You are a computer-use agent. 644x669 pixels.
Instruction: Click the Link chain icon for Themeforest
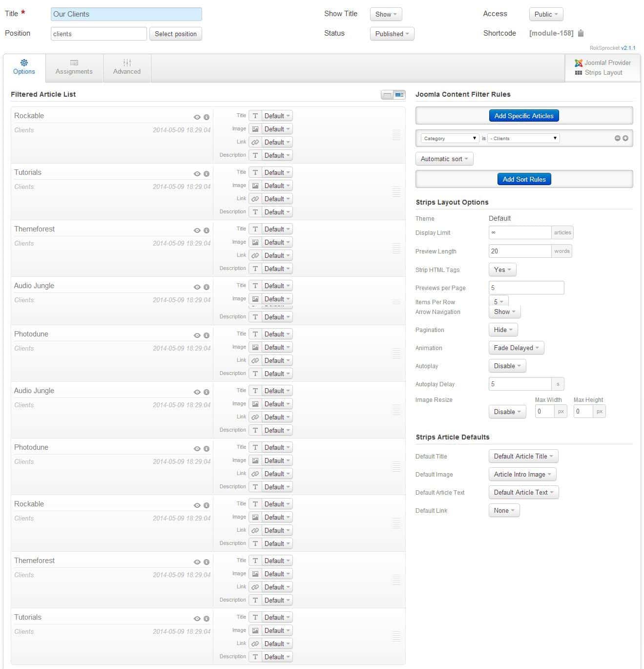pyautogui.click(x=255, y=255)
